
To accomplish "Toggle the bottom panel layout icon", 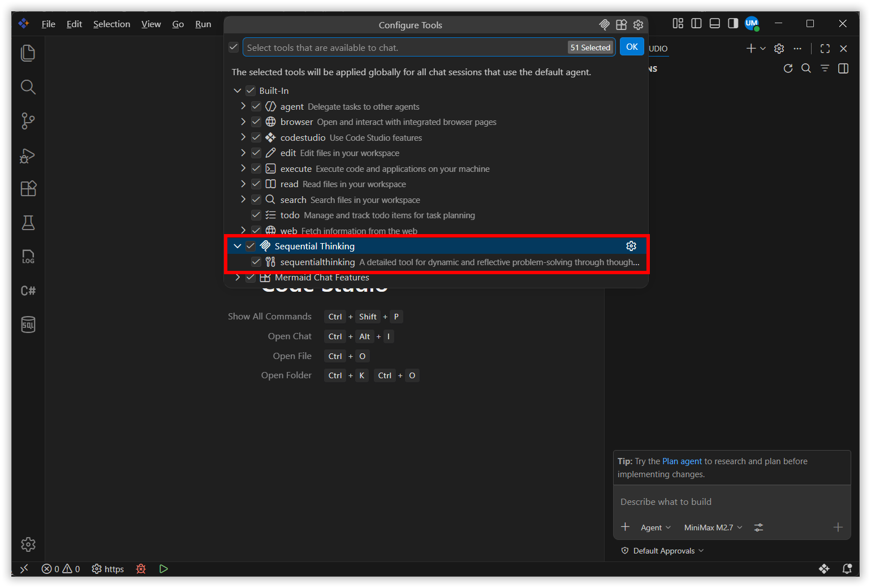I will click(714, 23).
